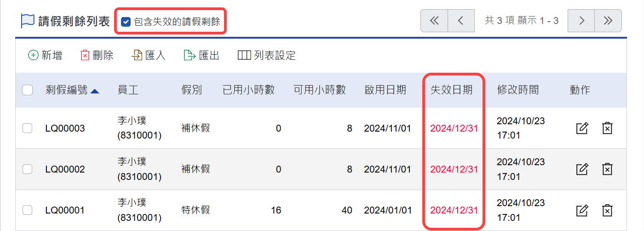Open 列表設定 column settings
Viewport: 644px width, 231px height.
click(266, 56)
